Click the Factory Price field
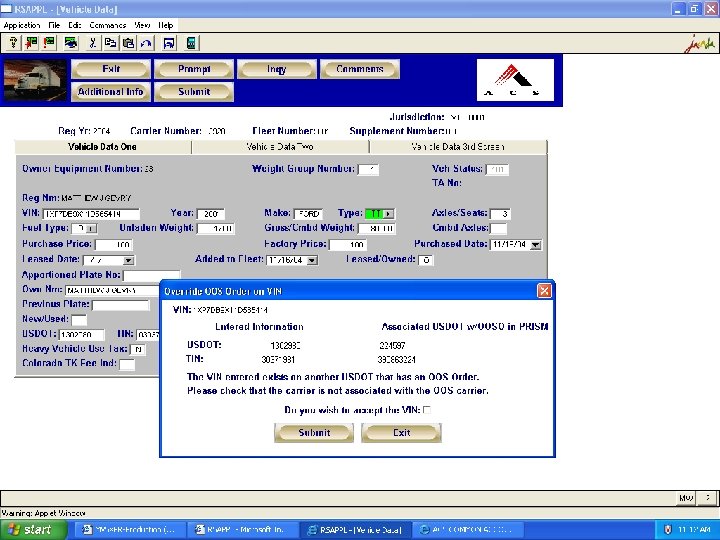 click(348, 245)
